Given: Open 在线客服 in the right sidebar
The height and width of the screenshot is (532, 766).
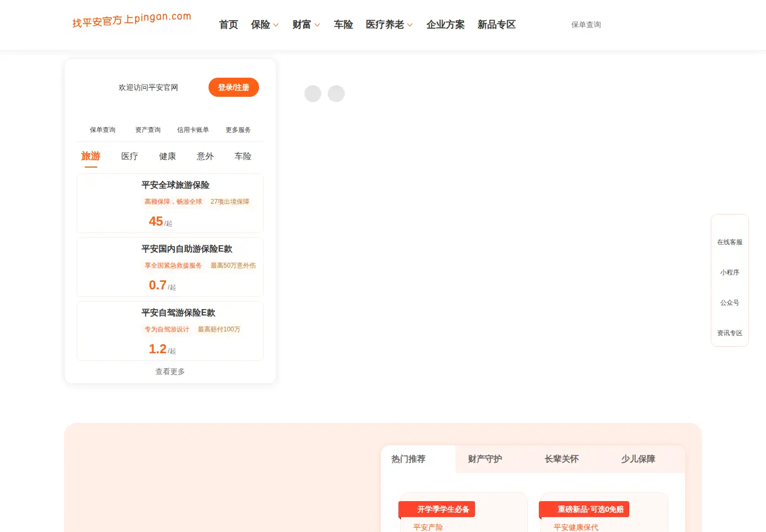Looking at the screenshot, I should tap(730, 242).
